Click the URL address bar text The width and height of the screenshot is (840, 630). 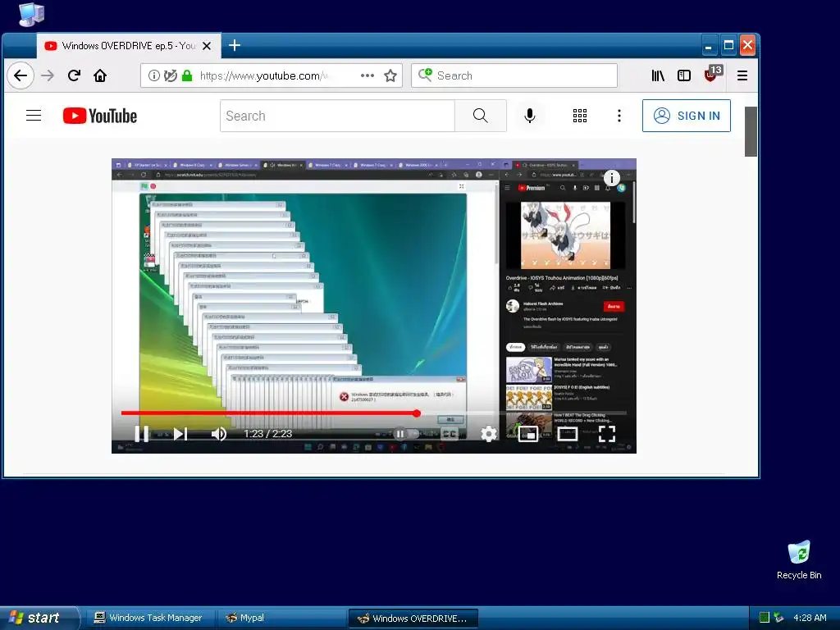pos(263,76)
